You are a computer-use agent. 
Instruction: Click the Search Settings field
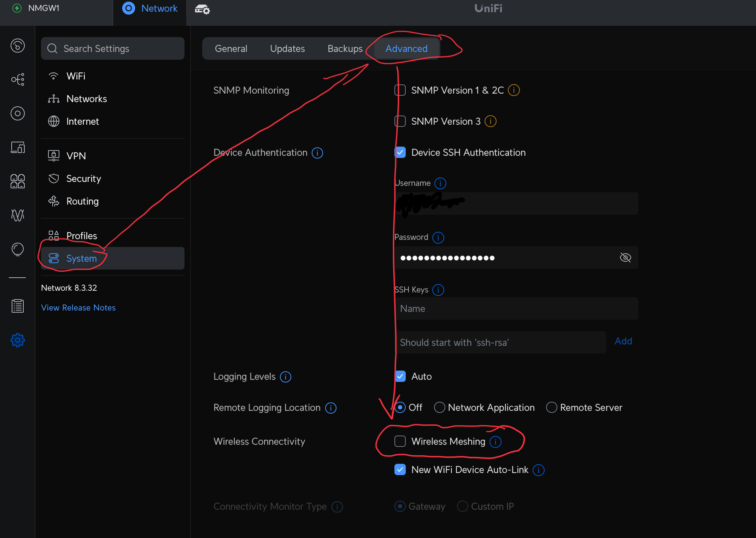point(113,49)
